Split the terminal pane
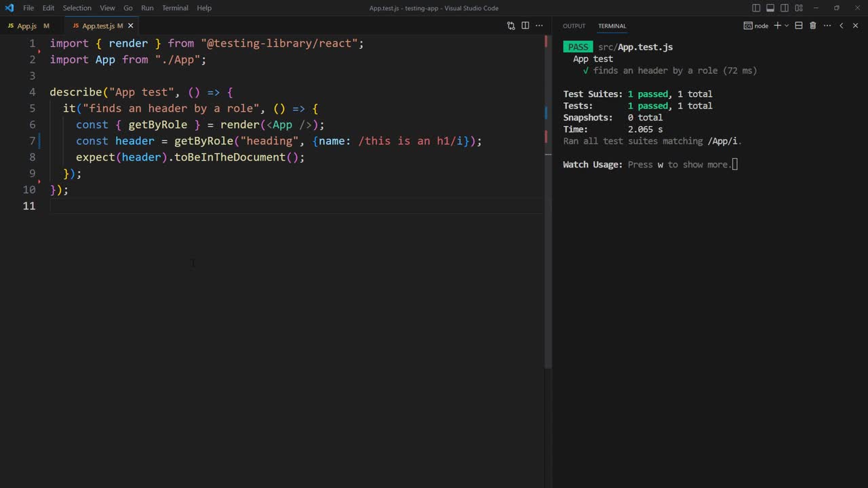 coord(799,26)
